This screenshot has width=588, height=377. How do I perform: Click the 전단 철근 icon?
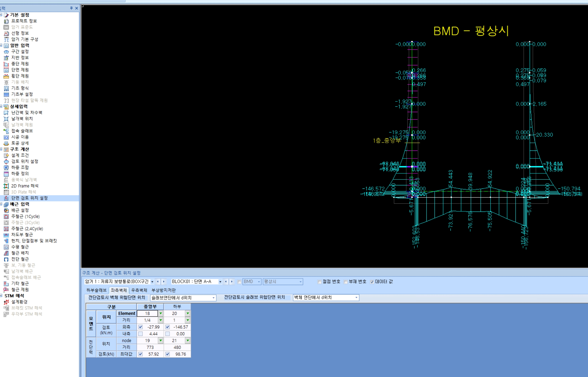6,259
